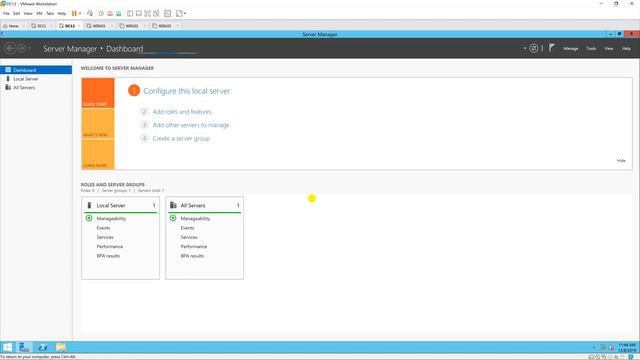Image resolution: width=640 pixels, height=360 pixels.
Task: Open the notifications flag
Action: [551, 48]
